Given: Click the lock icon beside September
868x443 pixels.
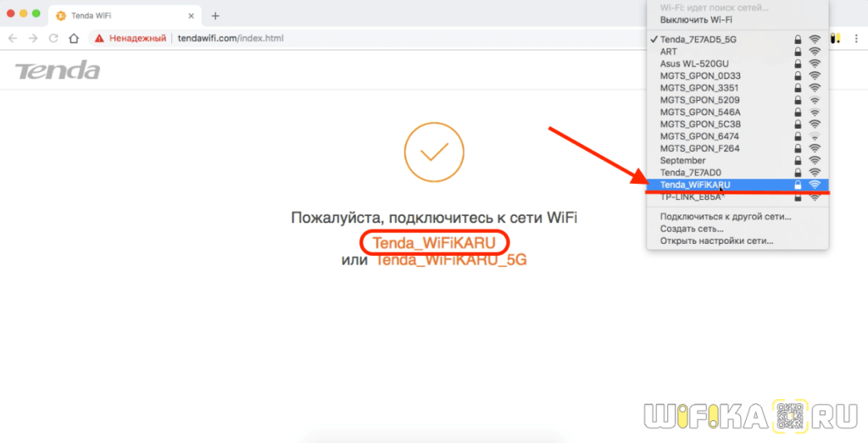Looking at the screenshot, I should [x=798, y=160].
